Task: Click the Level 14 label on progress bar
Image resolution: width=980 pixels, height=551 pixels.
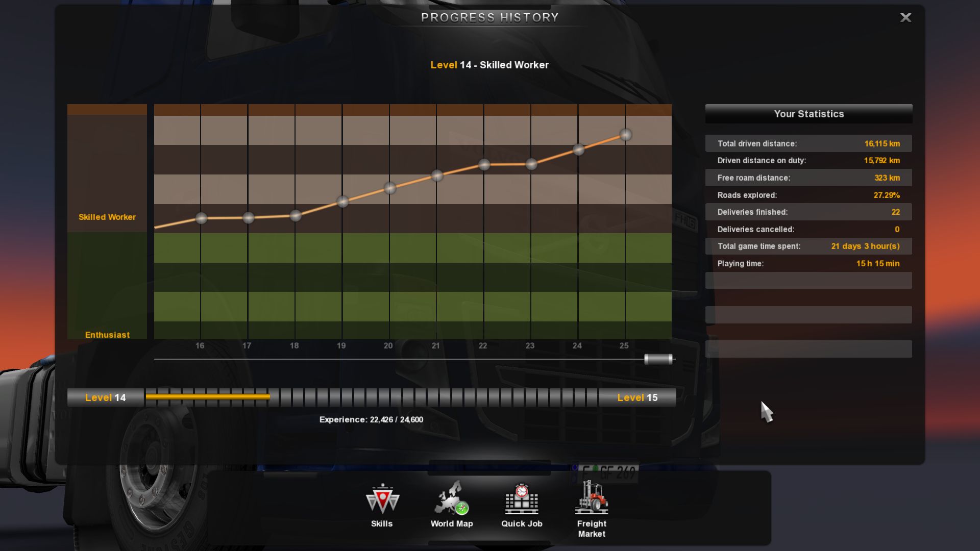Action: (104, 397)
